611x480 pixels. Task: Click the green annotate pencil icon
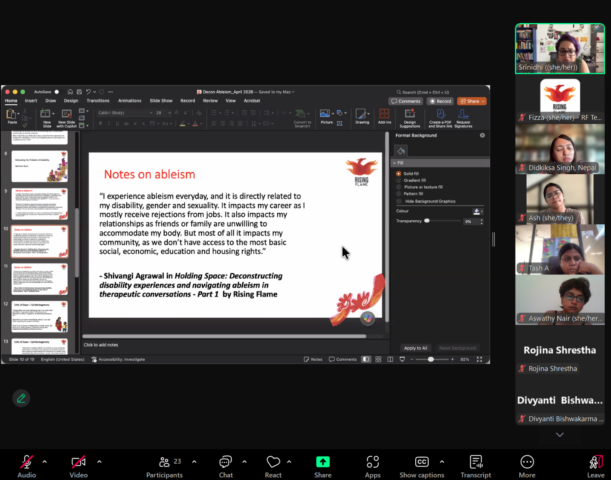21,398
